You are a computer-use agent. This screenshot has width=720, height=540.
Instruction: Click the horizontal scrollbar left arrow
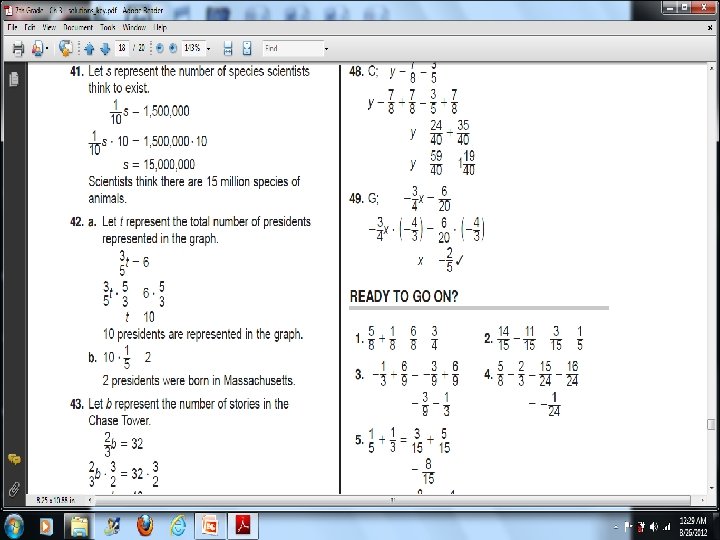tap(90, 500)
